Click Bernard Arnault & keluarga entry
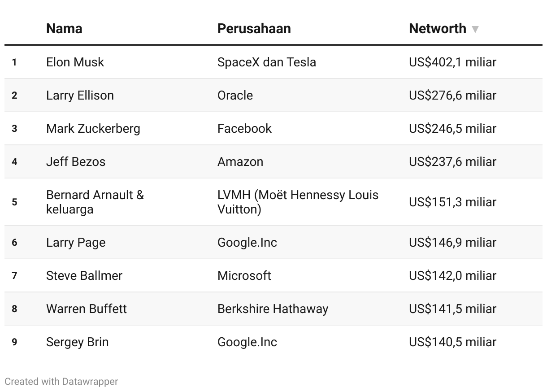The height and width of the screenshot is (392, 547). 95,202
